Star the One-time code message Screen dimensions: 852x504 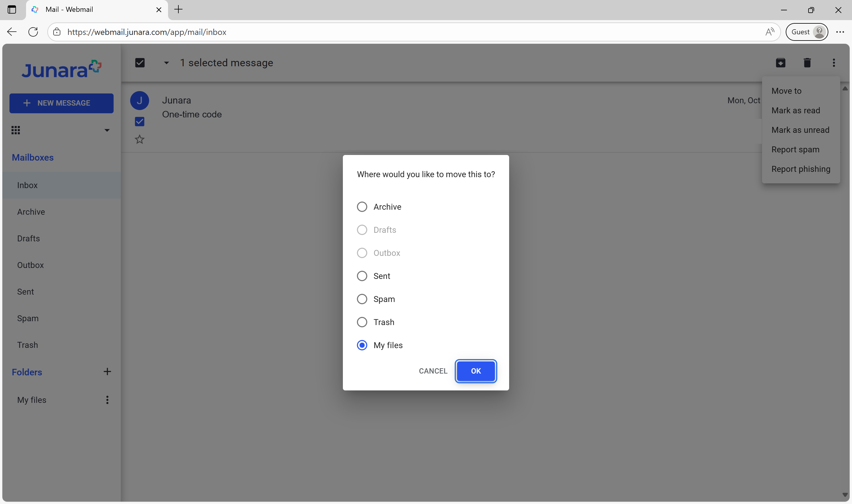[x=140, y=139]
